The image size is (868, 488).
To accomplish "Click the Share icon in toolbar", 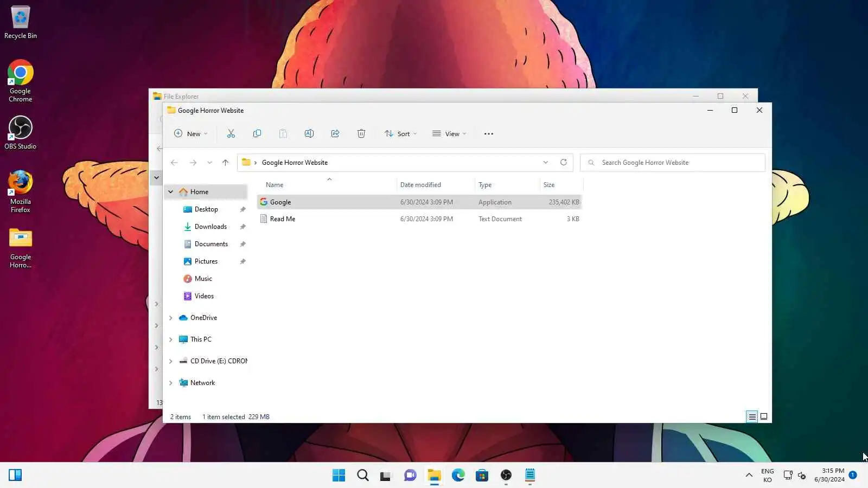I will click(x=335, y=134).
